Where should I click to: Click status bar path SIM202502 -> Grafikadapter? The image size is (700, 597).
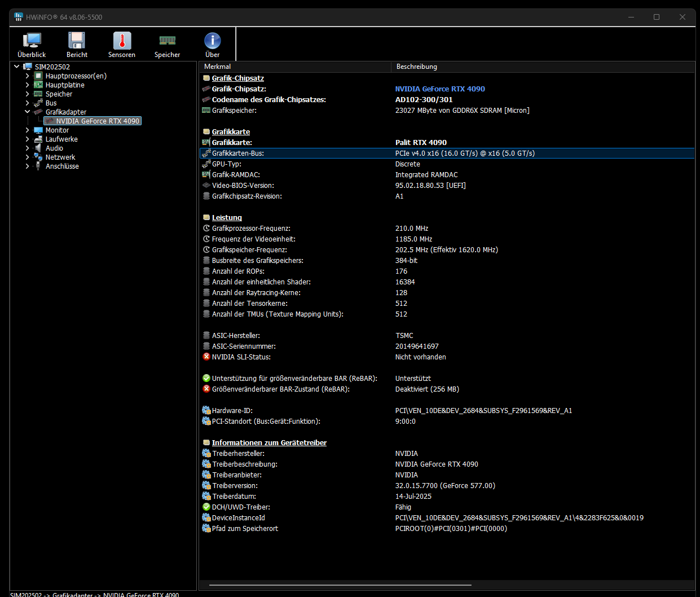[95, 595]
